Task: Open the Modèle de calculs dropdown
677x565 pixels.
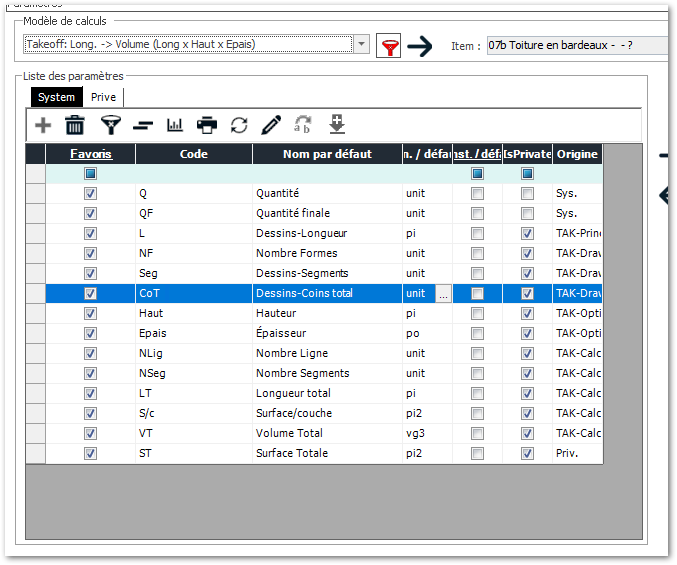Action: (361, 44)
